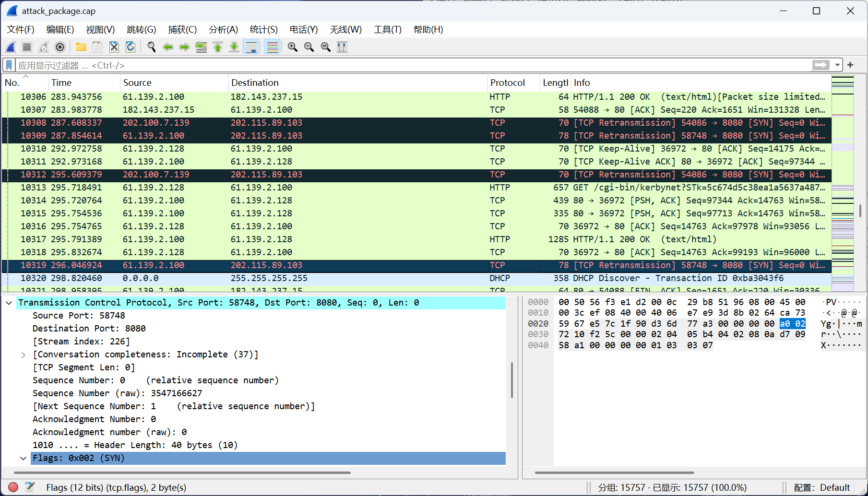Click the packet list minimap
The image size is (868, 496).
click(x=843, y=183)
